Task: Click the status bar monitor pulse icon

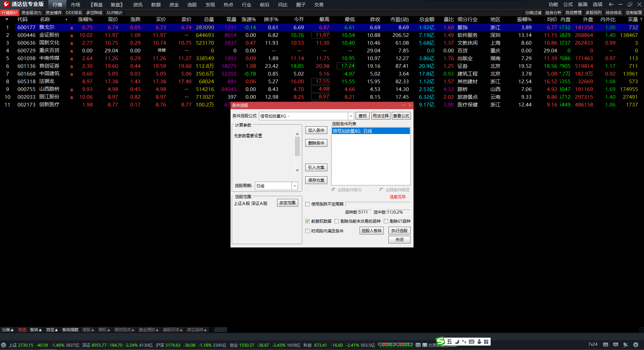Action: click(x=615, y=345)
